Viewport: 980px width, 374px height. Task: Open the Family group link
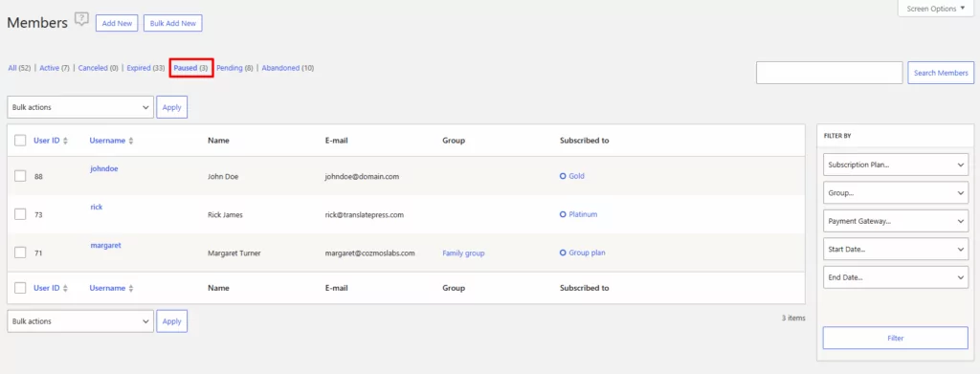click(463, 253)
